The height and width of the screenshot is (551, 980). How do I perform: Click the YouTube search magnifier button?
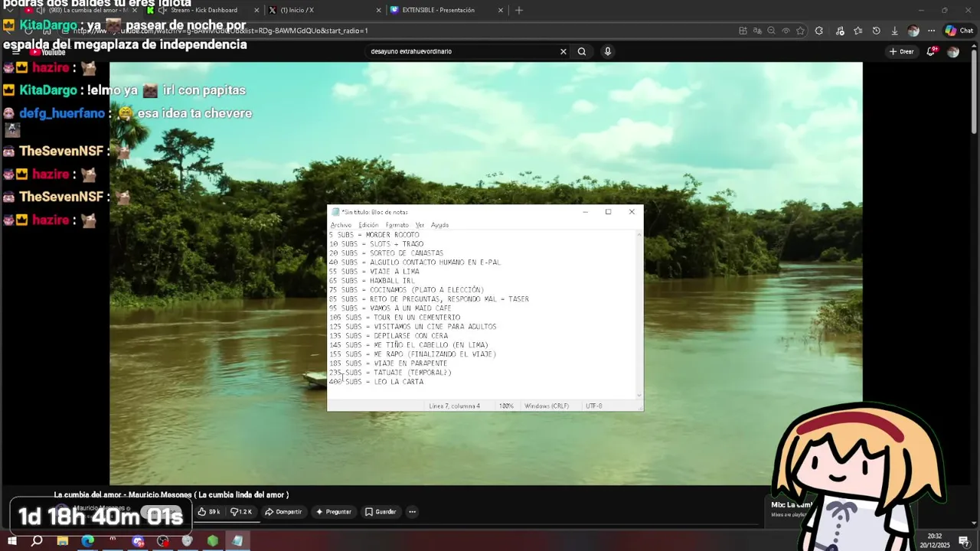pyautogui.click(x=582, y=51)
